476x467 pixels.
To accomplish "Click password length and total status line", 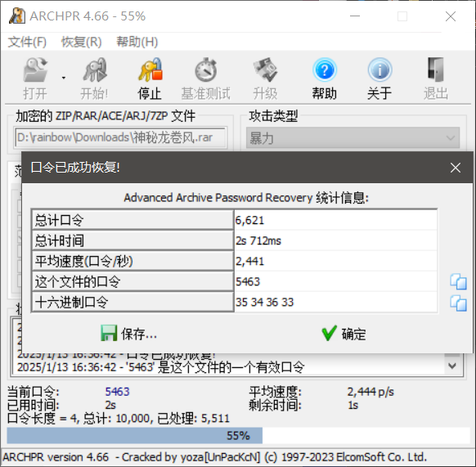I will (x=119, y=419).
